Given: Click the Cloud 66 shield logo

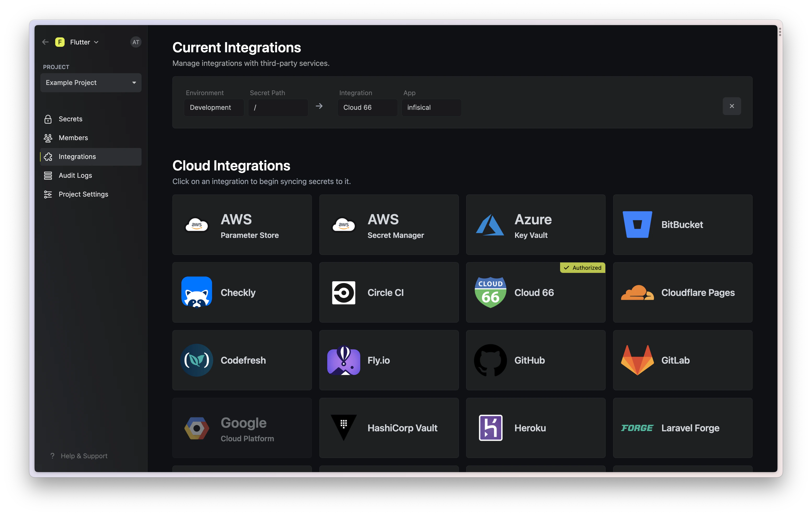Looking at the screenshot, I should [490, 292].
